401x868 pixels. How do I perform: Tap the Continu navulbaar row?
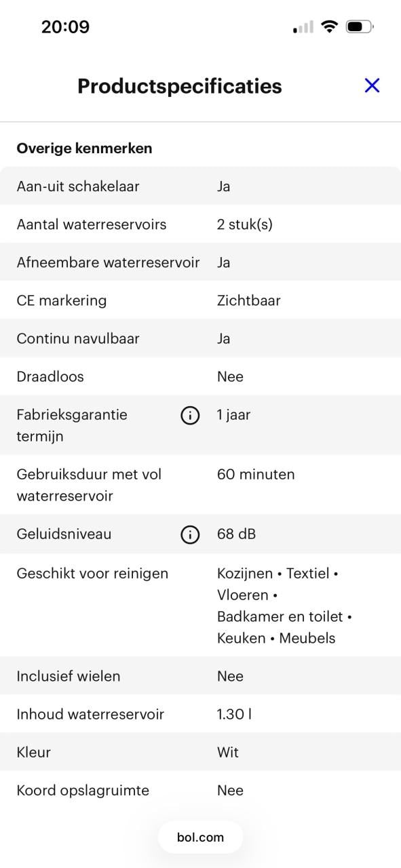coord(200,338)
